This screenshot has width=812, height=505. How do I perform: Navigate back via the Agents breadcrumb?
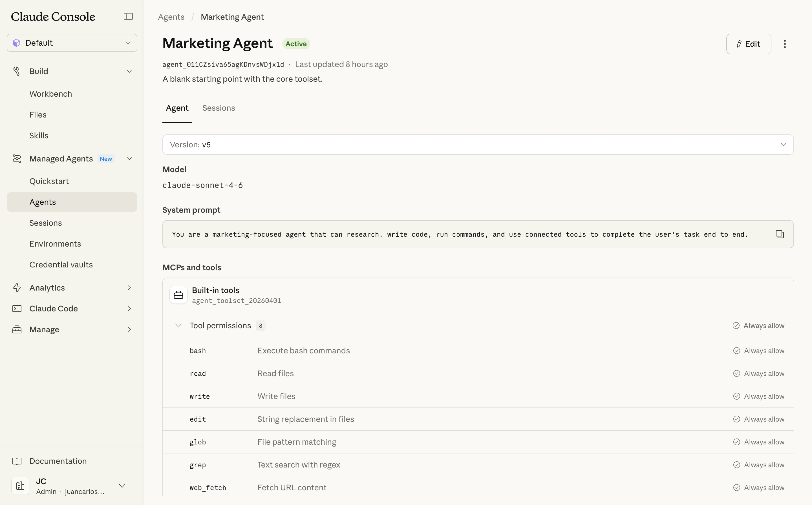[171, 17]
